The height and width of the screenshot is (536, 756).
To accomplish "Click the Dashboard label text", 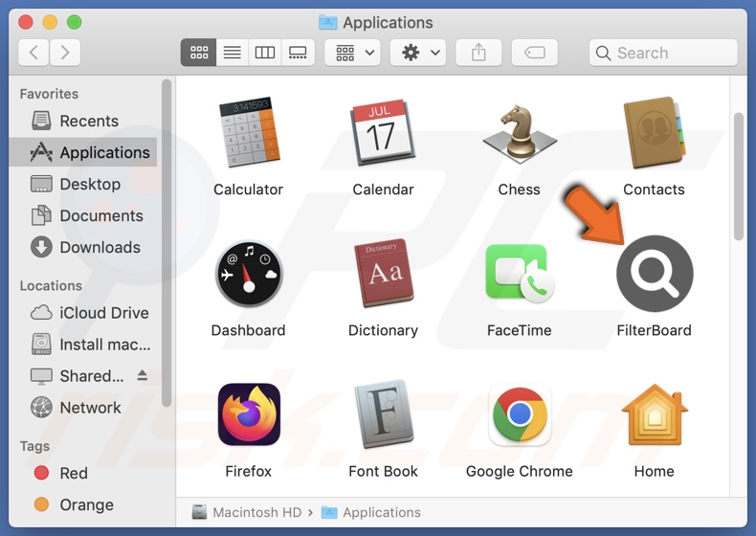I will click(x=248, y=330).
